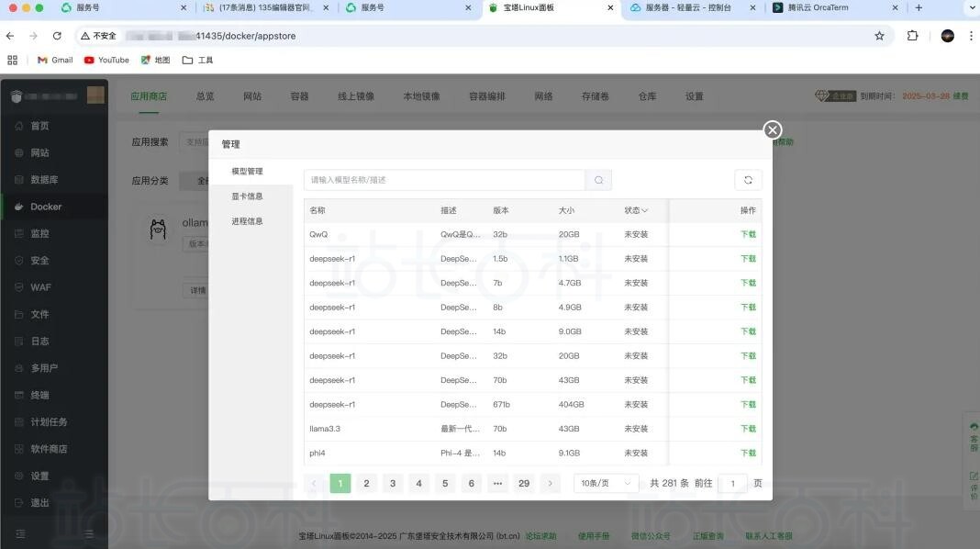The height and width of the screenshot is (549, 980).
Task: Go to next page arrow in pagination
Action: 550,483
